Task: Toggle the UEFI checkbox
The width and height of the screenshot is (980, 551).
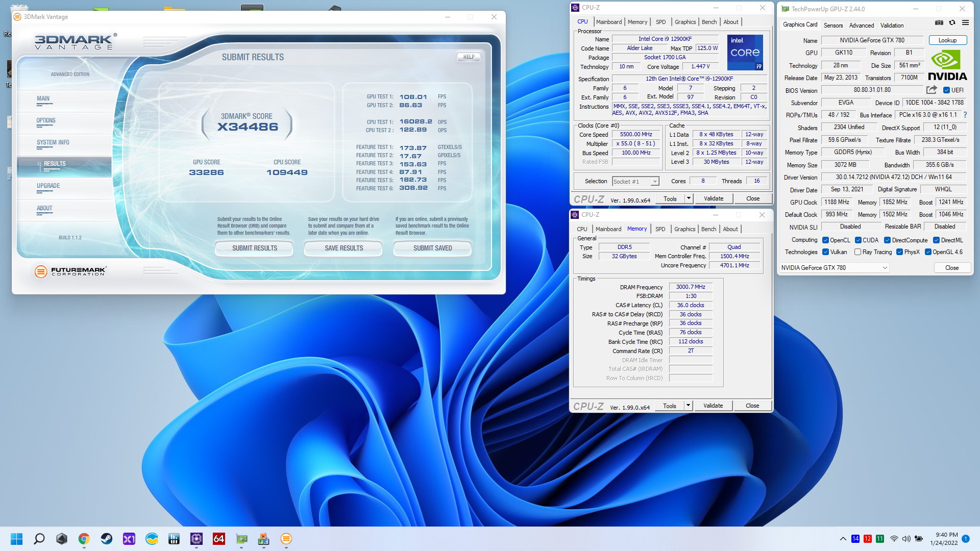Action: point(946,90)
